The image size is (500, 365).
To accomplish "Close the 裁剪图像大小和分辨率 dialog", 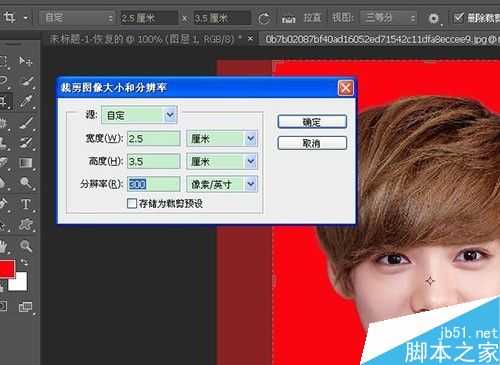I will 346,88.
